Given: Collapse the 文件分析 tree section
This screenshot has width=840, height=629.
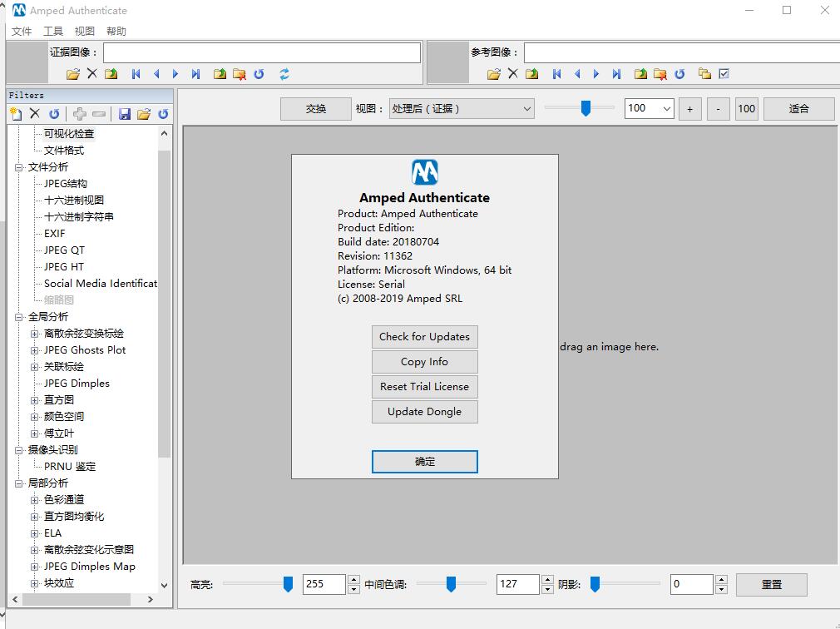Looking at the screenshot, I should (19, 167).
